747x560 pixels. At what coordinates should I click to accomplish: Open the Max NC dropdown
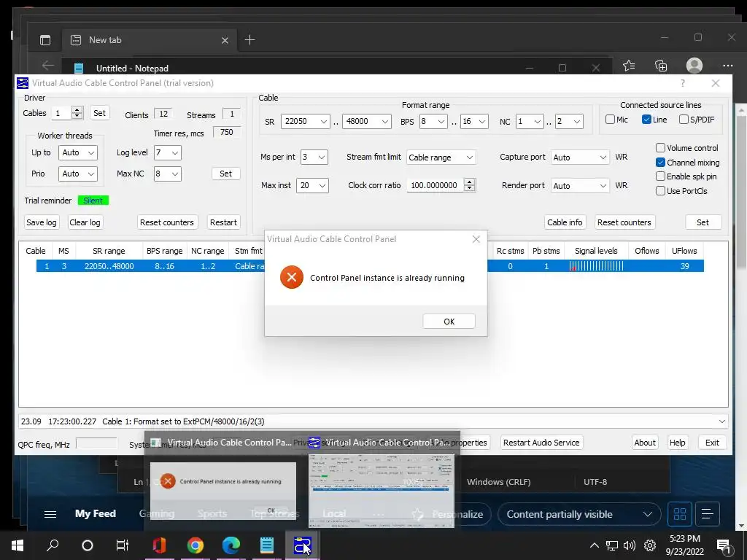point(167,174)
